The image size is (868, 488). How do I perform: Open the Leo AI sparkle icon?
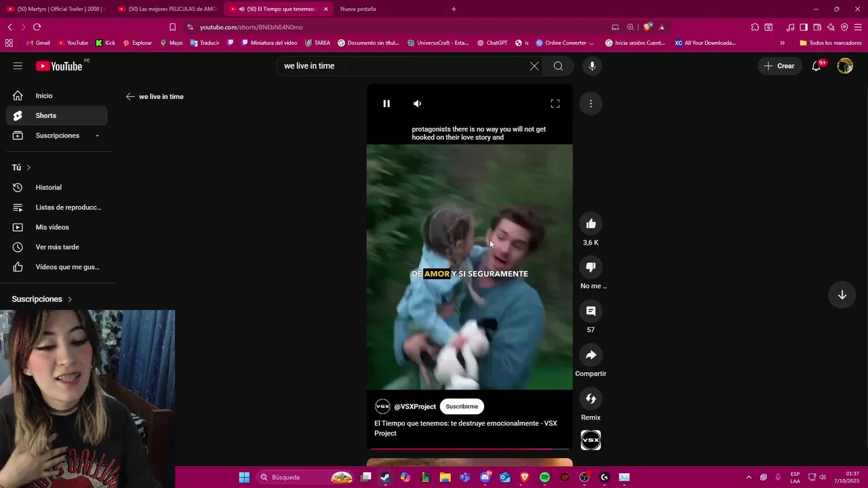click(x=831, y=27)
